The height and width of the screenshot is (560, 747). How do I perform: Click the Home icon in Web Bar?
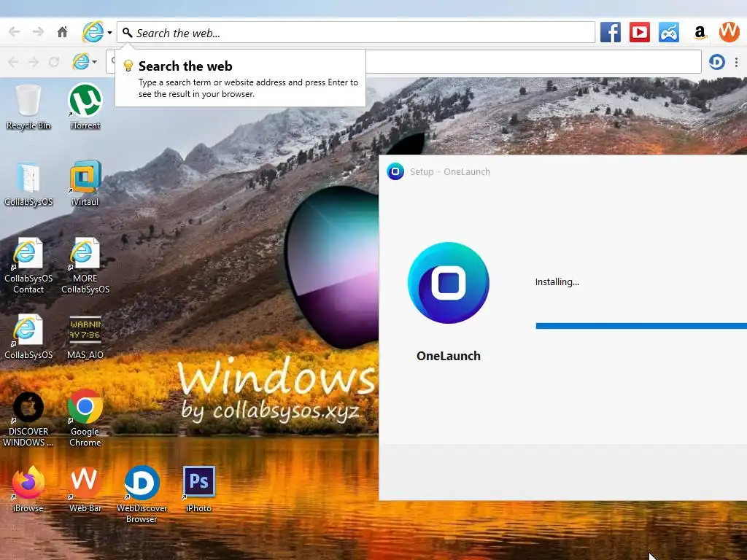coord(63,32)
